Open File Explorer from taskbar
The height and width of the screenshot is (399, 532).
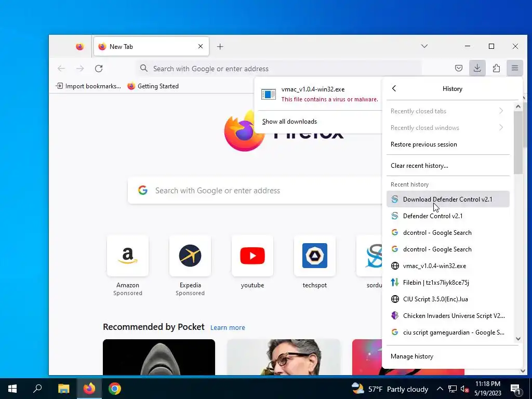pos(63,389)
